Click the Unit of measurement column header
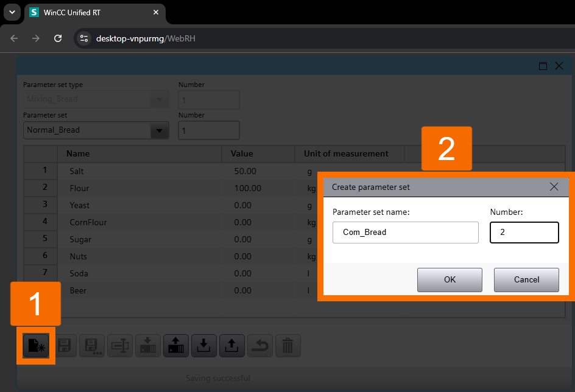 tap(350, 154)
